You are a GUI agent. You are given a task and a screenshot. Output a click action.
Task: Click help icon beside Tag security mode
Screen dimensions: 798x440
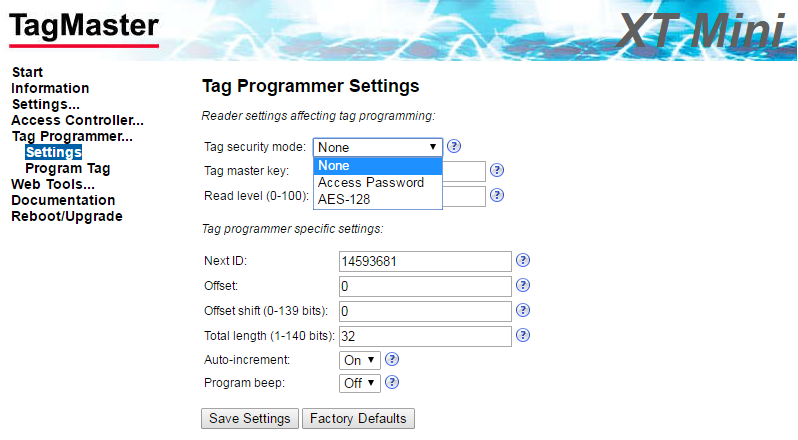click(x=454, y=146)
